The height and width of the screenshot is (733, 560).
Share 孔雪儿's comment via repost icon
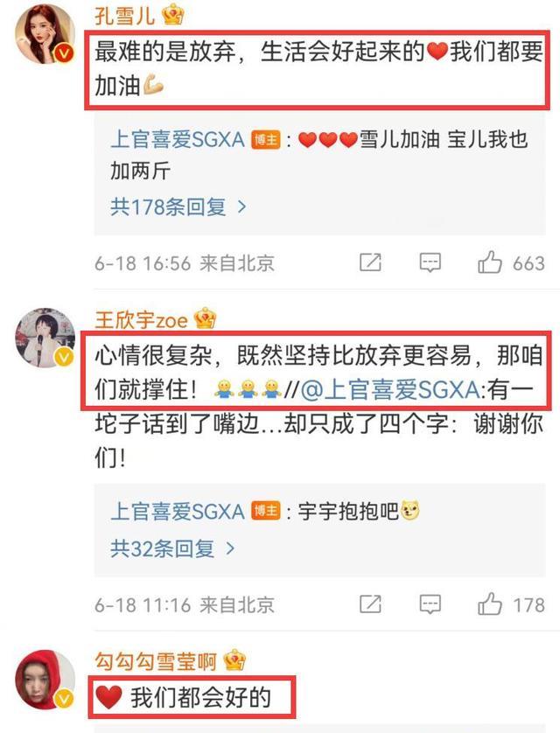click(x=370, y=262)
